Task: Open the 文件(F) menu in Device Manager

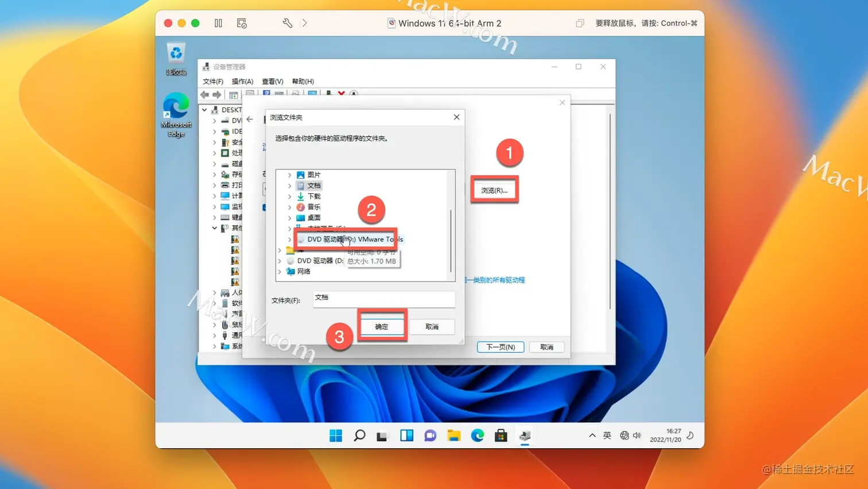Action: tap(213, 82)
